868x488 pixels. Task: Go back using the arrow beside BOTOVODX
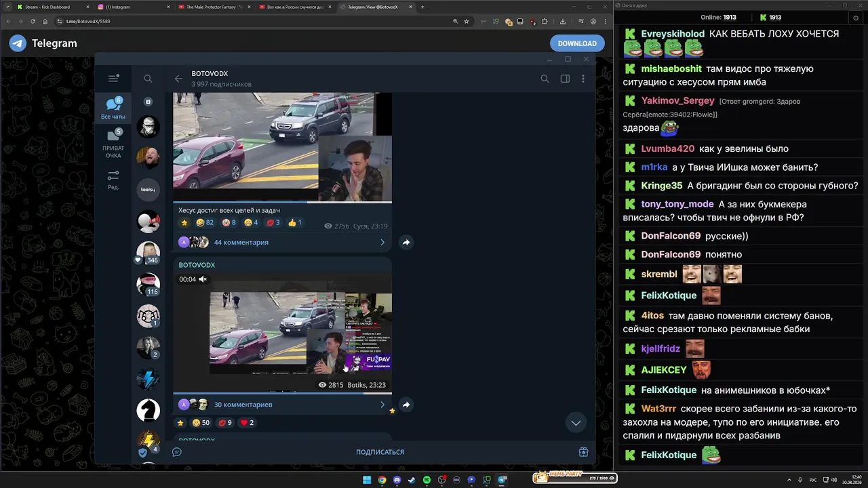[x=178, y=79]
